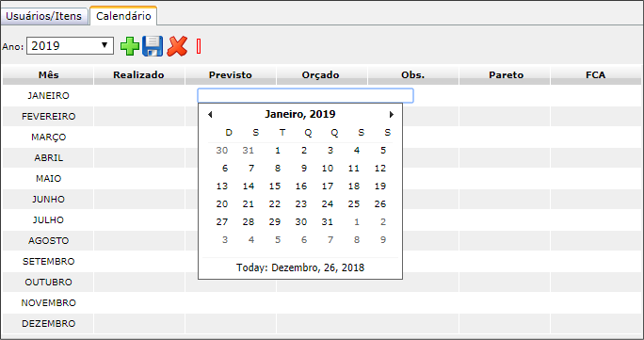Click Today: Dezembro, 26, 2018 link
644x340 pixels.
[299, 267]
